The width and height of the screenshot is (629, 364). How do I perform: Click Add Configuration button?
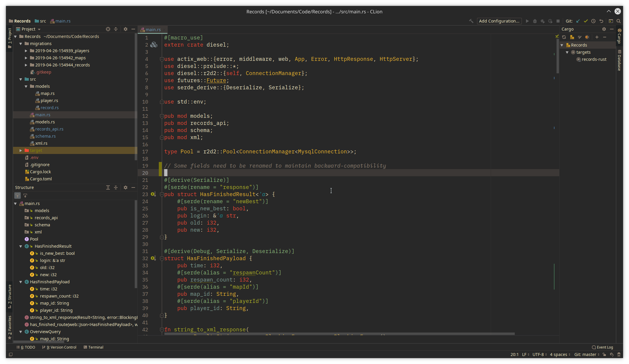[x=499, y=21]
